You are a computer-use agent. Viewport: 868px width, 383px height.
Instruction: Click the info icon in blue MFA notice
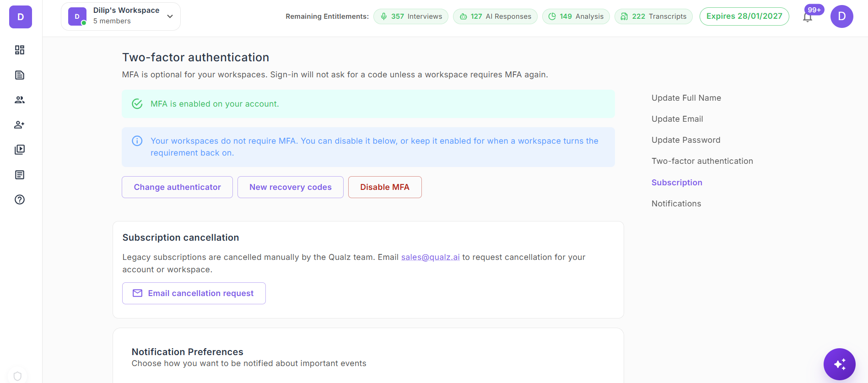pos(137,141)
